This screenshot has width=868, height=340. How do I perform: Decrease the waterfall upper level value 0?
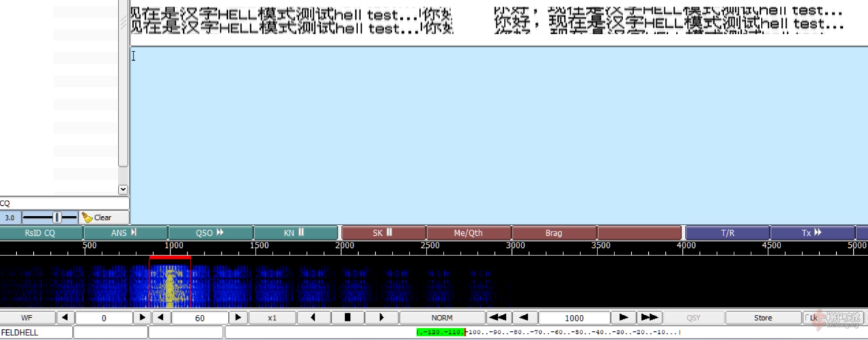point(65,318)
